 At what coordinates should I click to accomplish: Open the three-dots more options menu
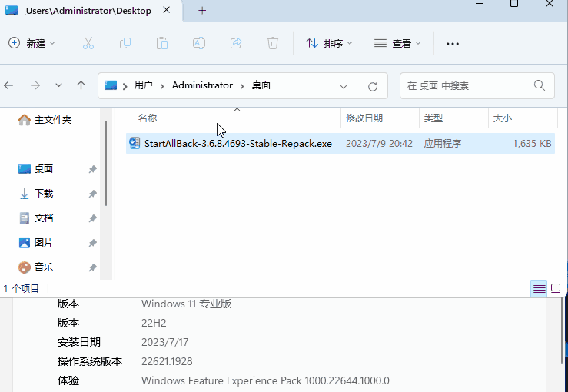453,43
